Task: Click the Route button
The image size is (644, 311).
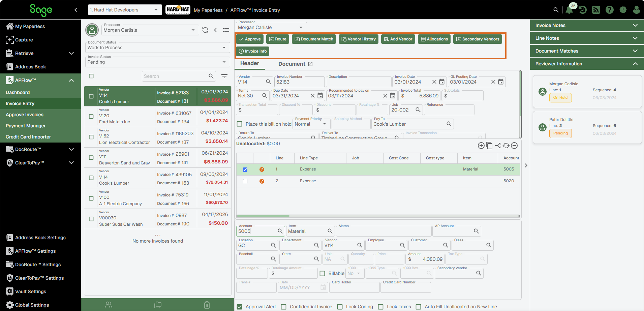Action: click(278, 39)
